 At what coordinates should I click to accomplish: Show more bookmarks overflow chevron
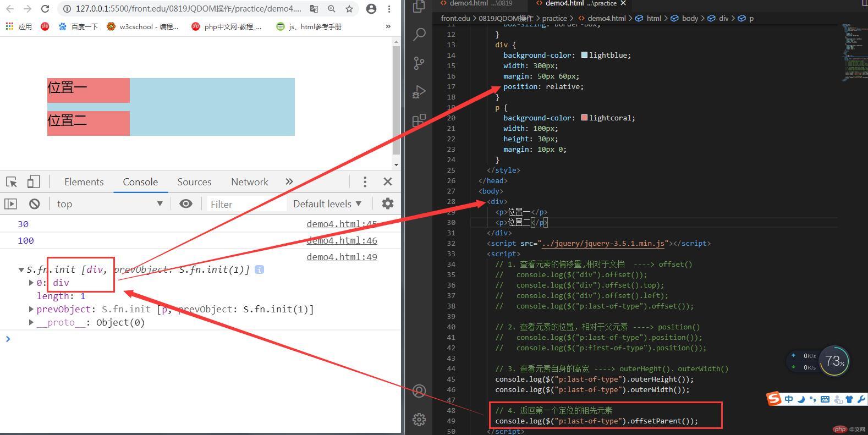(x=388, y=26)
